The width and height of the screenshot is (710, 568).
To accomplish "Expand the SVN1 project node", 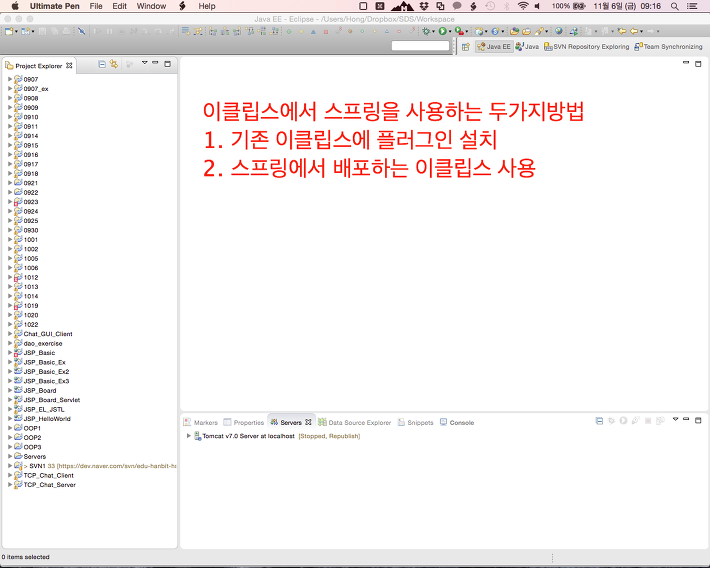I will point(10,466).
